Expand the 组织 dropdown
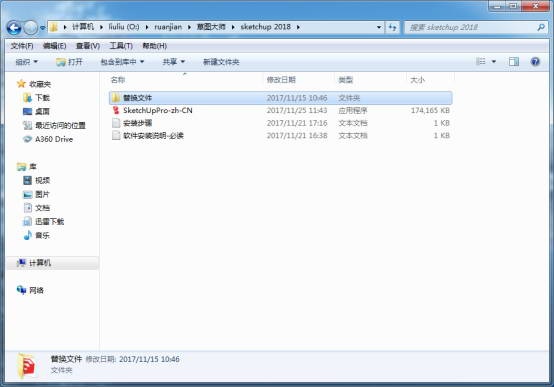The height and width of the screenshot is (387, 554). click(x=26, y=62)
